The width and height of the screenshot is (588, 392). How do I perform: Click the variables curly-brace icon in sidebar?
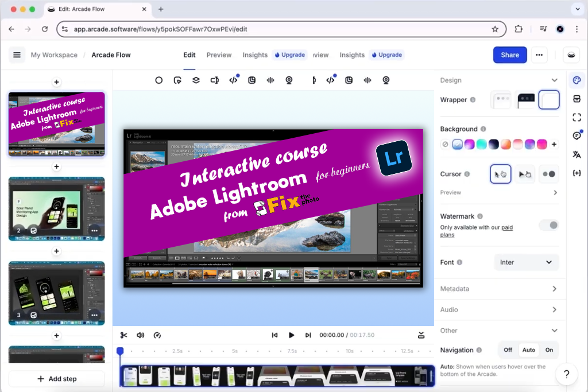[577, 173]
